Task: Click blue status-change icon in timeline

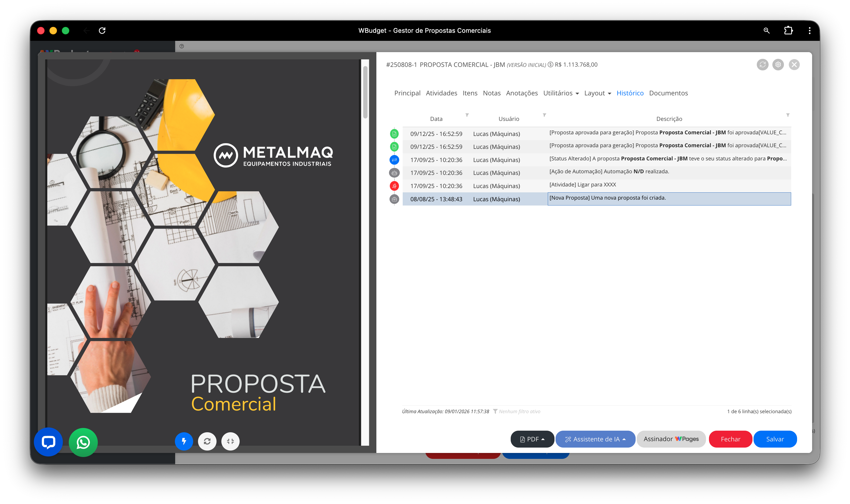Action: 394,160
